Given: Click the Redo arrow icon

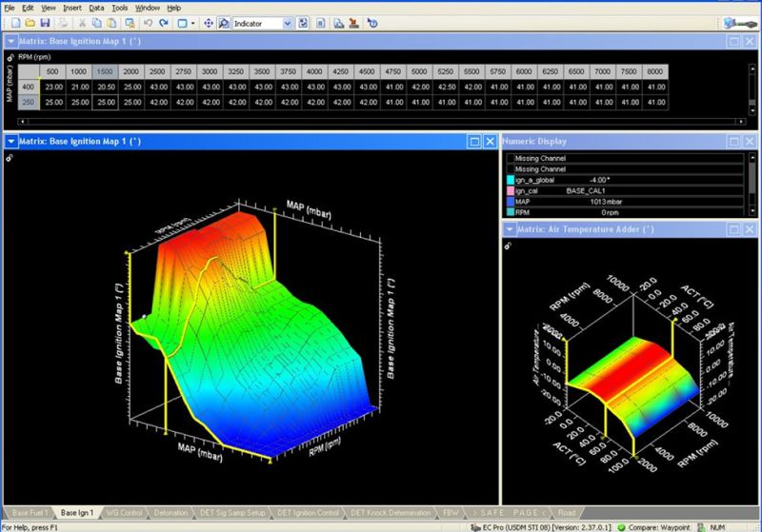Looking at the screenshot, I should pos(164,22).
